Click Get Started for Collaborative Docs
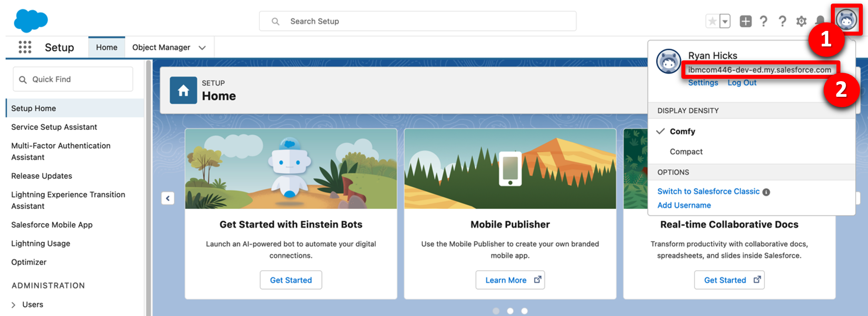The width and height of the screenshot is (868, 316). pos(729,280)
